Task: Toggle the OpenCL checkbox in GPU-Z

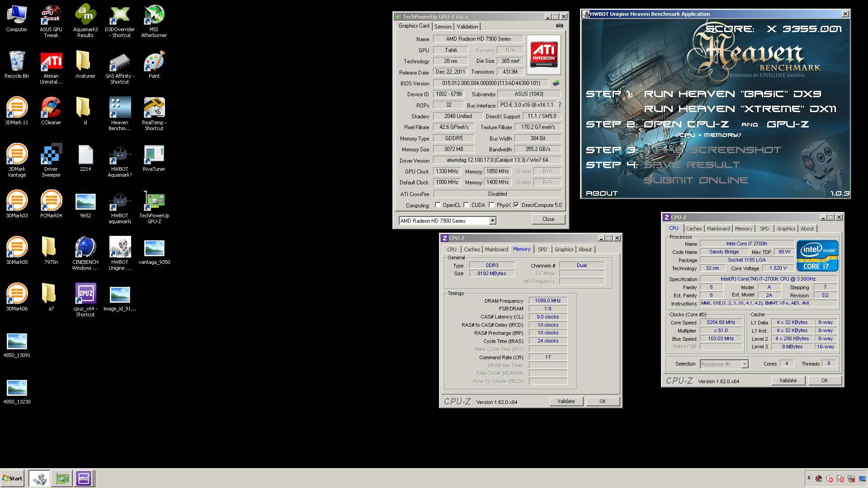Action: pyautogui.click(x=438, y=205)
